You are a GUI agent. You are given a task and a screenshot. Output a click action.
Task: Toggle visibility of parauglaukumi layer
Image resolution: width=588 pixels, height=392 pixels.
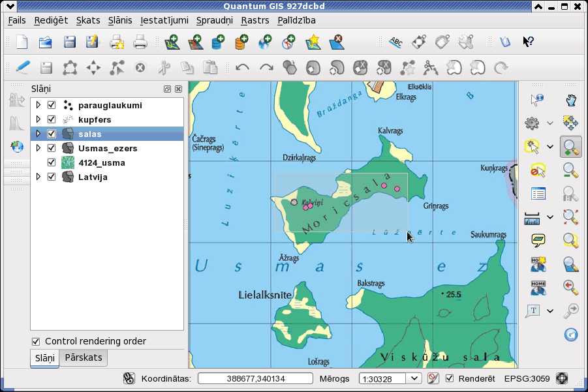(52, 105)
